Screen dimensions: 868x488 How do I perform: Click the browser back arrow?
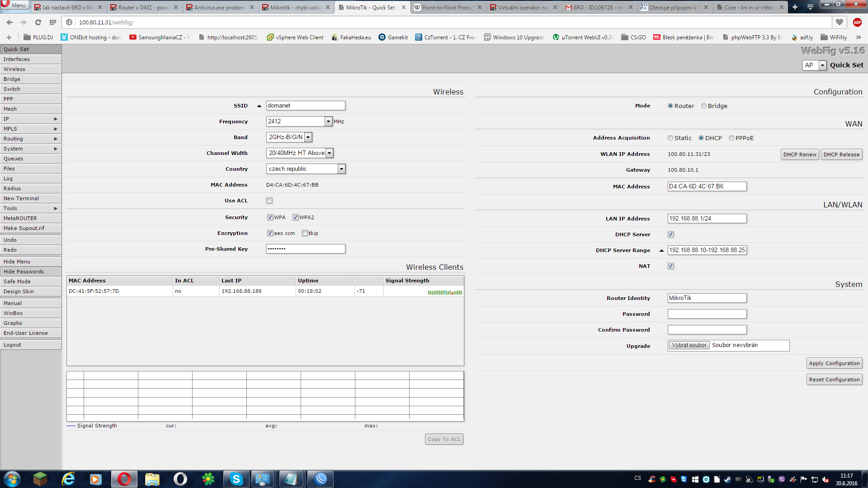click(x=10, y=22)
